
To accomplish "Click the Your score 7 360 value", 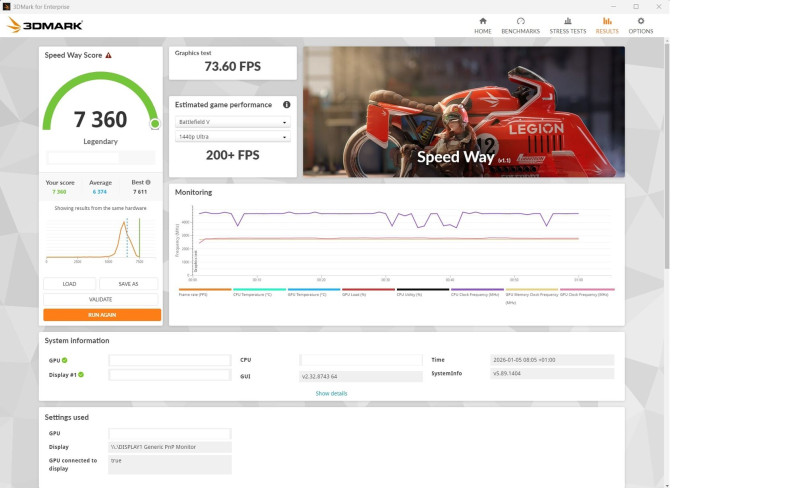I will click(x=59, y=192).
